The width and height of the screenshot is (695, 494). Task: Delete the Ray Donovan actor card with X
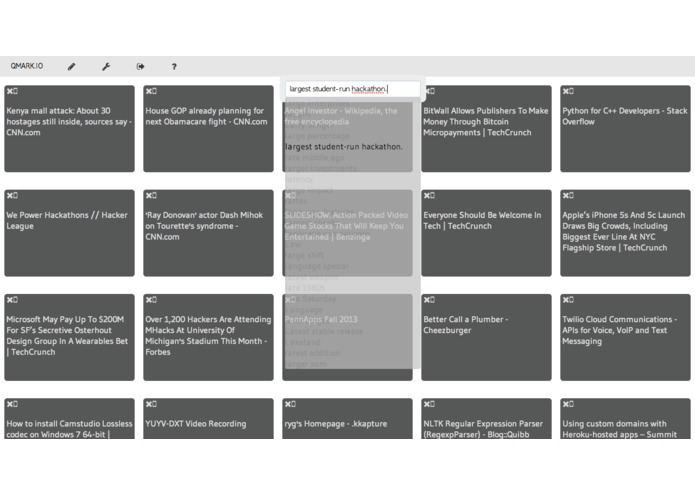click(148, 195)
